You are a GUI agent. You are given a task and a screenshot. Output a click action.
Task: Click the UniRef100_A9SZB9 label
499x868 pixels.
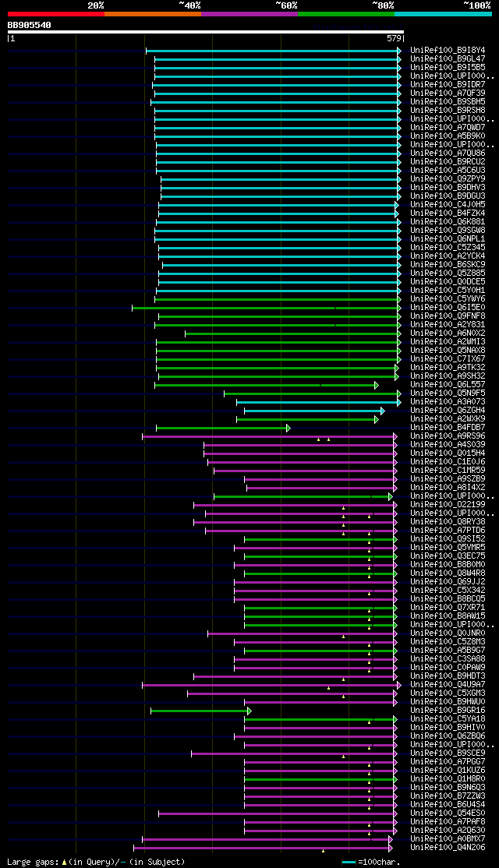448,479
